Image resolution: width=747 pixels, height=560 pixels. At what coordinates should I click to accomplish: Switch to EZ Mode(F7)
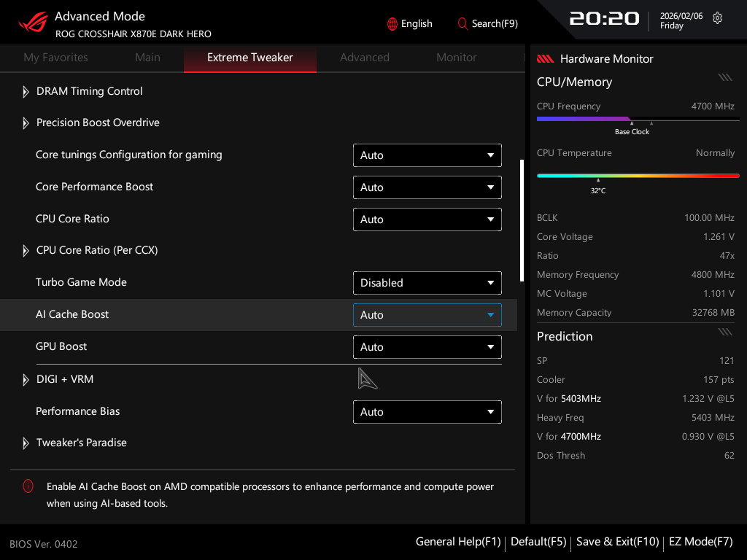click(700, 542)
